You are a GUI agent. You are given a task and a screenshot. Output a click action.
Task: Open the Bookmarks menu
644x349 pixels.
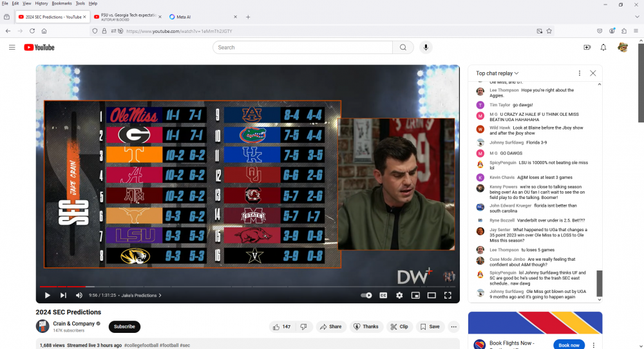coord(62,3)
